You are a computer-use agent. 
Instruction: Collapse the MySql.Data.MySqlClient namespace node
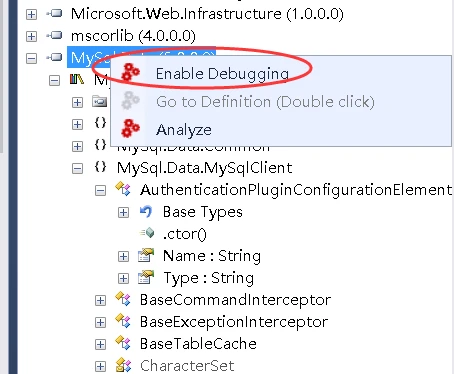click(77, 169)
